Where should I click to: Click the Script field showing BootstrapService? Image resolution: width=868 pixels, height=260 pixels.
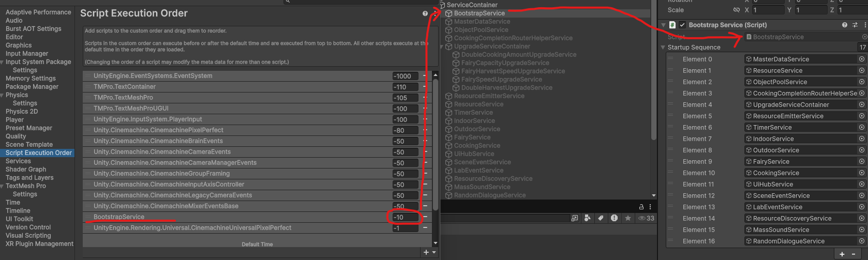(x=805, y=37)
